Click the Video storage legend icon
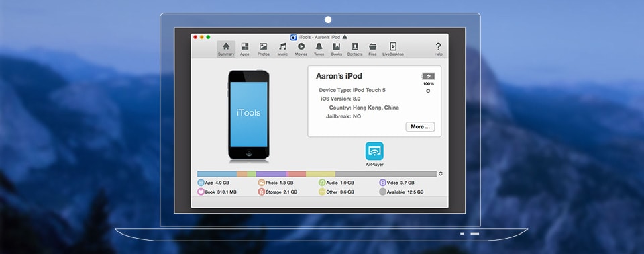Viewport: 644px width, 254px height. click(382, 182)
